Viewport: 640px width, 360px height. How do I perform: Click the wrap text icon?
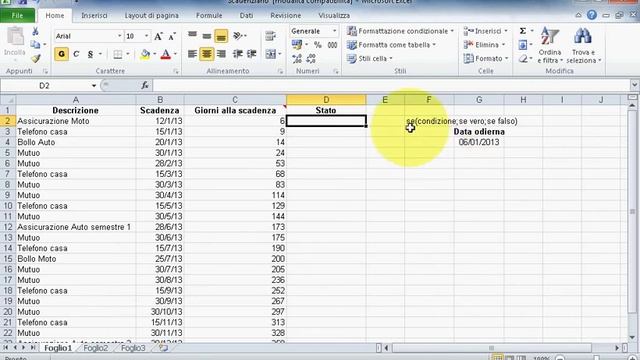coord(270,36)
